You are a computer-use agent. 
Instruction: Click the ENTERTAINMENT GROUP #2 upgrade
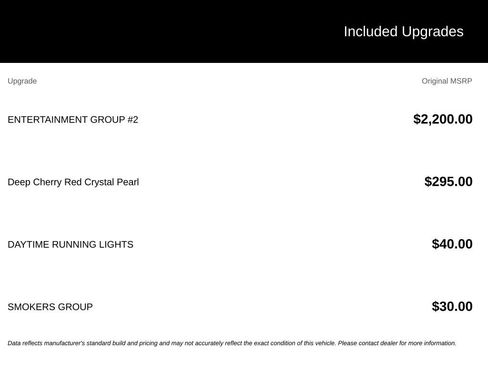point(73,120)
